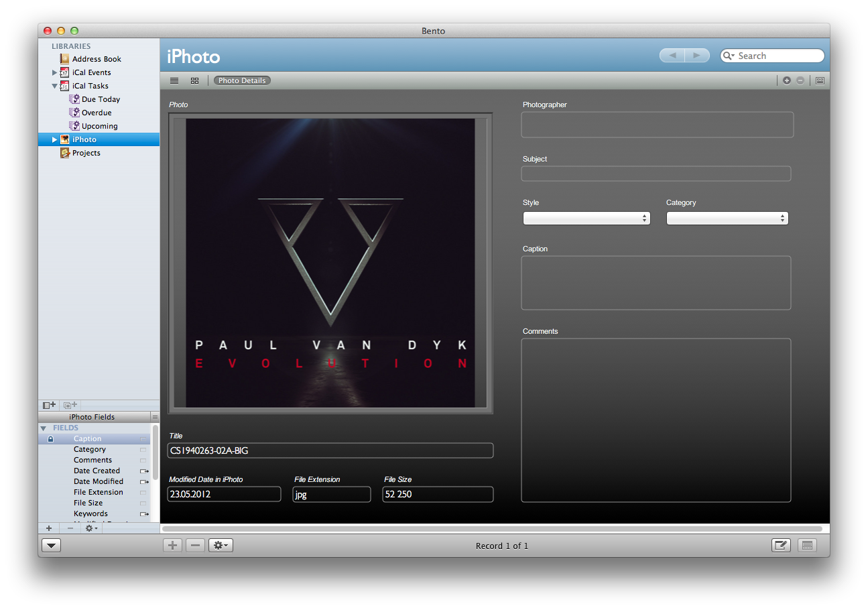
Task: Select the Photo Details form tab
Action: coord(242,80)
